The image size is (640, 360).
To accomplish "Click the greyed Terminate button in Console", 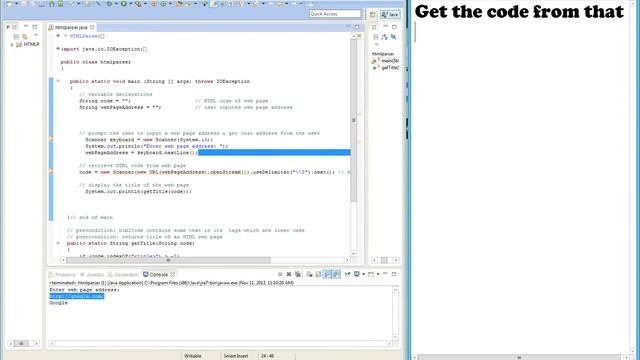I will pyautogui.click(x=280, y=274).
